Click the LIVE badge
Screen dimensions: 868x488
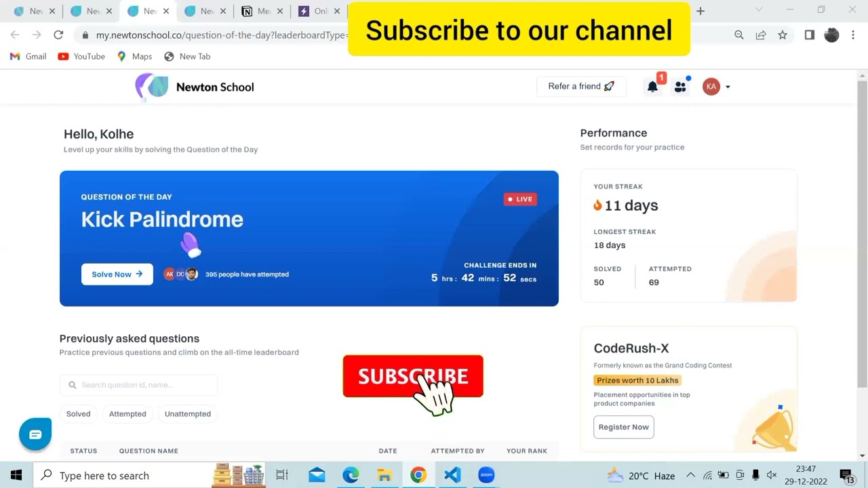coord(521,199)
